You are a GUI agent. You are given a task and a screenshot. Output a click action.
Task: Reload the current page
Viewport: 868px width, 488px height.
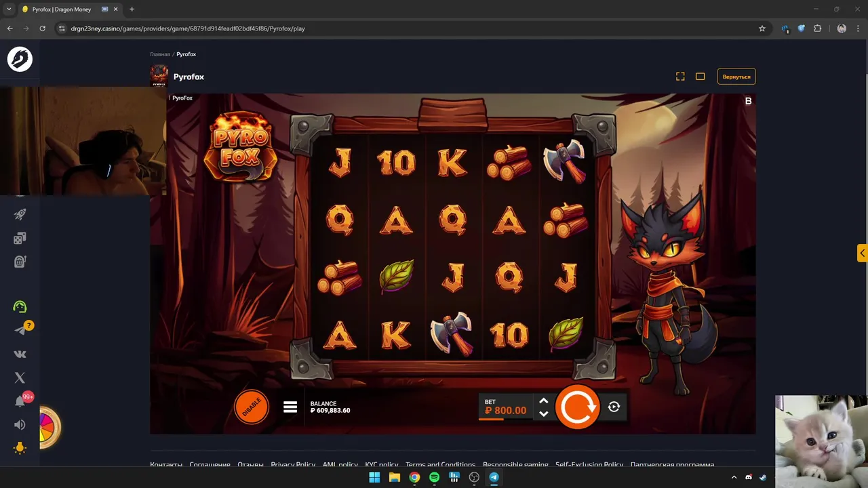point(42,28)
